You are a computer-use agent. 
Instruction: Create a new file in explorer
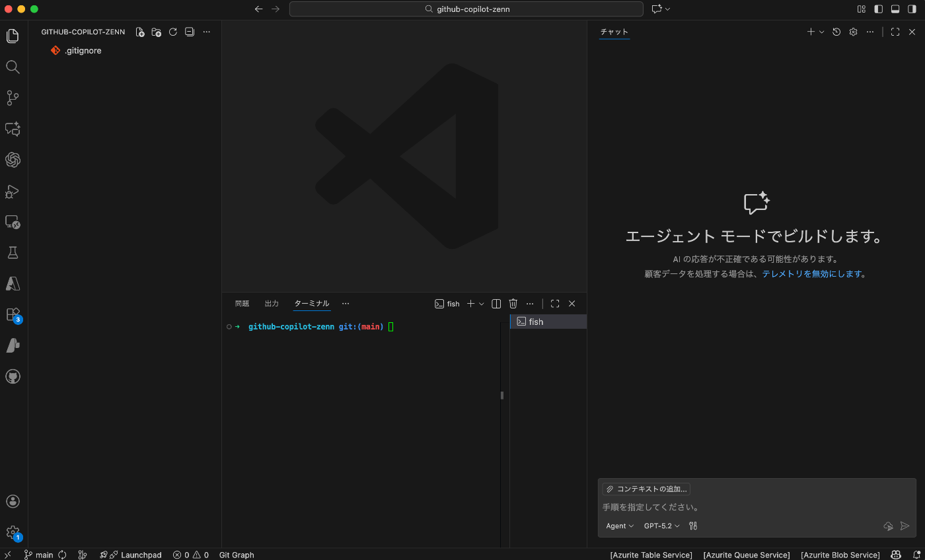tap(140, 32)
